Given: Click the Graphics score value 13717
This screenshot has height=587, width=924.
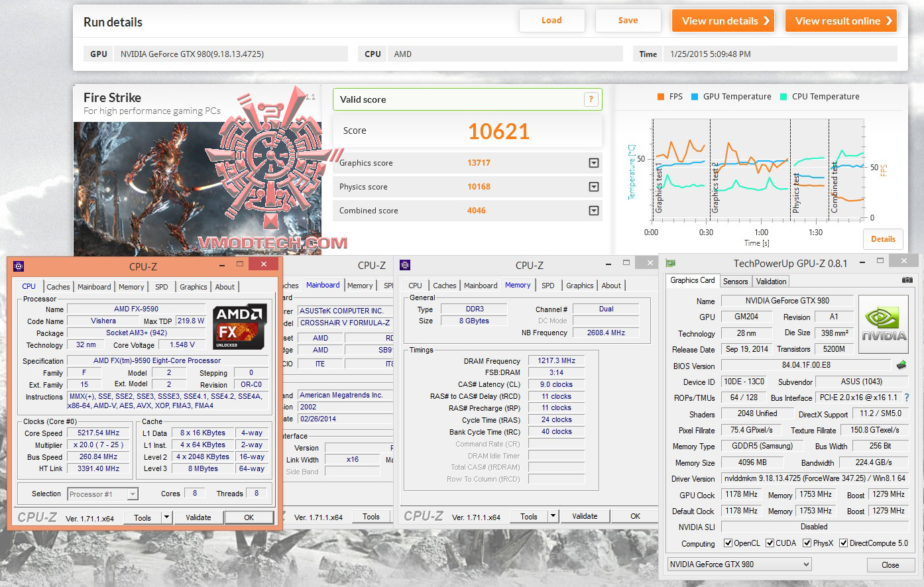Looking at the screenshot, I should pyautogui.click(x=479, y=163).
